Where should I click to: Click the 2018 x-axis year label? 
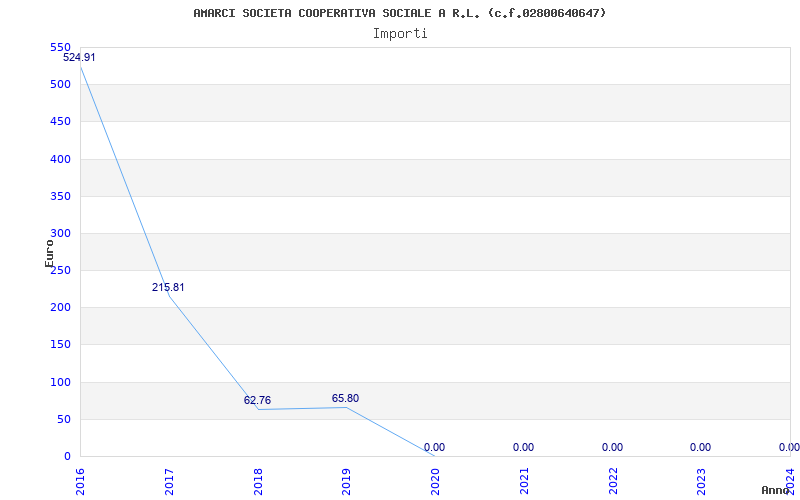click(x=258, y=482)
